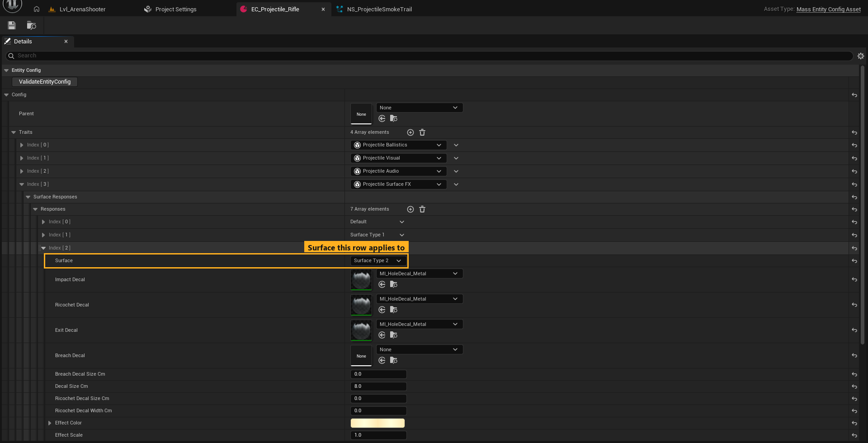
Task: Browse to Exit Decal asset
Action: tap(394, 335)
